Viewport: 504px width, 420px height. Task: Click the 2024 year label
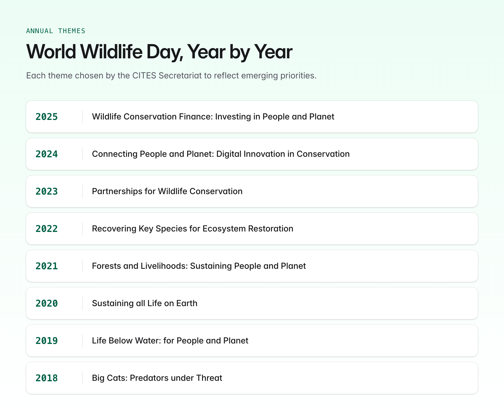tap(47, 154)
